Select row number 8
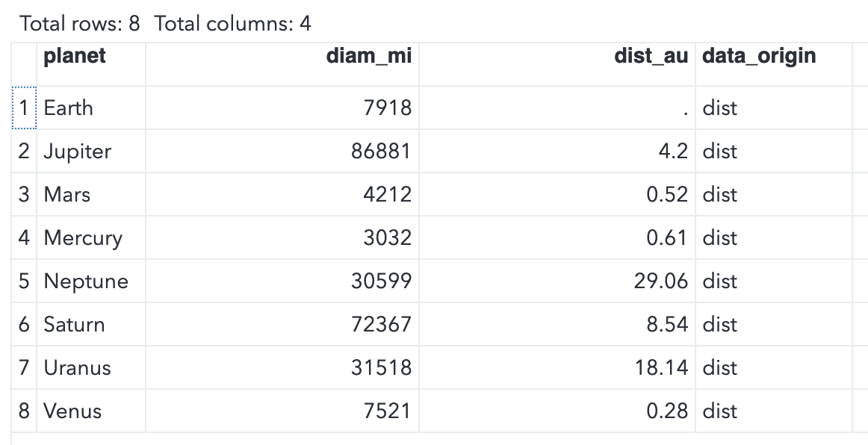This screenshot has width=868, height=445. 24,411
